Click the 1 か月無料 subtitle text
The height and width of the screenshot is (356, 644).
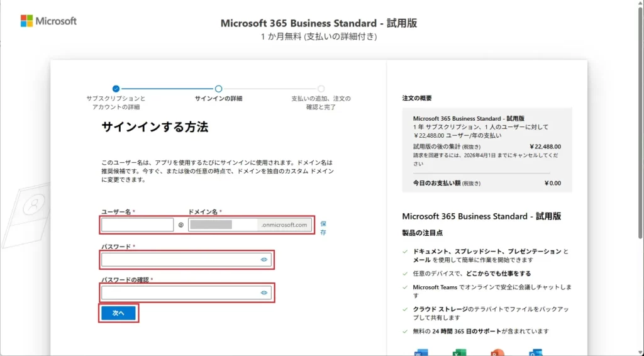pyautogui.click(x=319, y=36)
